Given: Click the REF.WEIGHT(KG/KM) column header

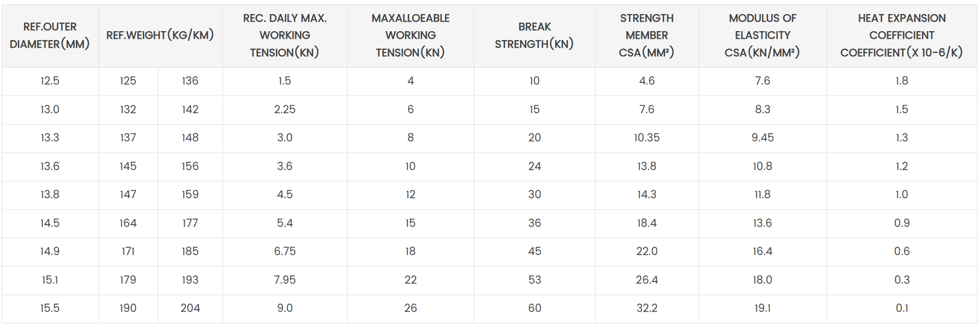Looking at the screenshot, I should (160, 35).
